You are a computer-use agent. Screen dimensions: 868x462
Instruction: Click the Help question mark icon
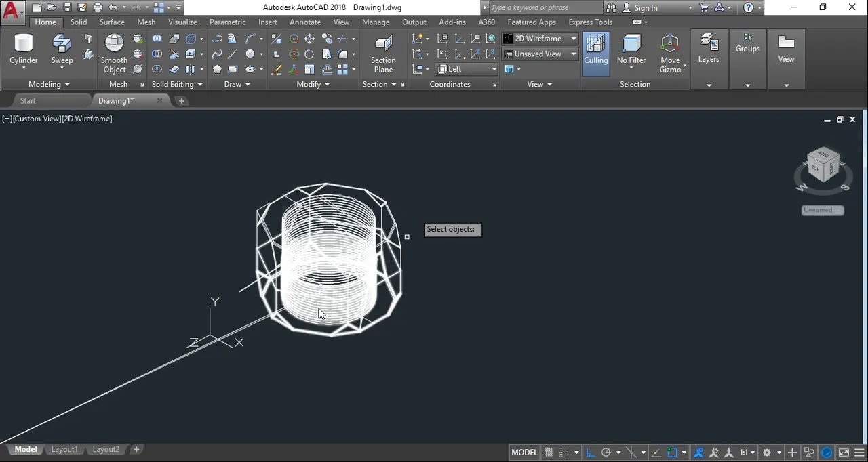point(749,7)
